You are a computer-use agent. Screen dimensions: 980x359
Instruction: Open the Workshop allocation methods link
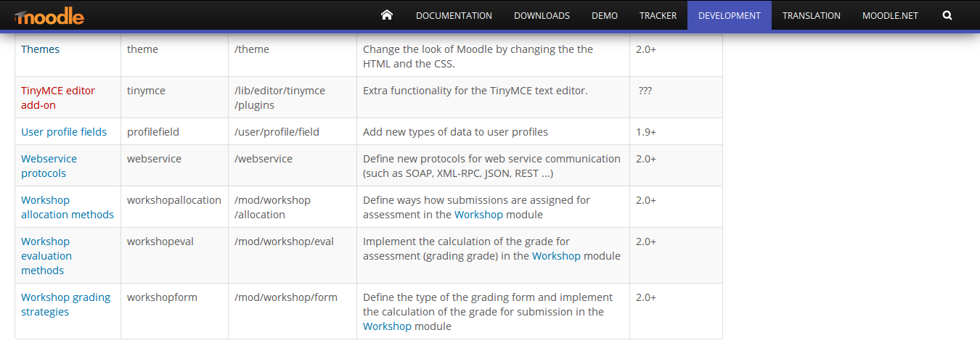pyautogui.click(x=68, y=207)
